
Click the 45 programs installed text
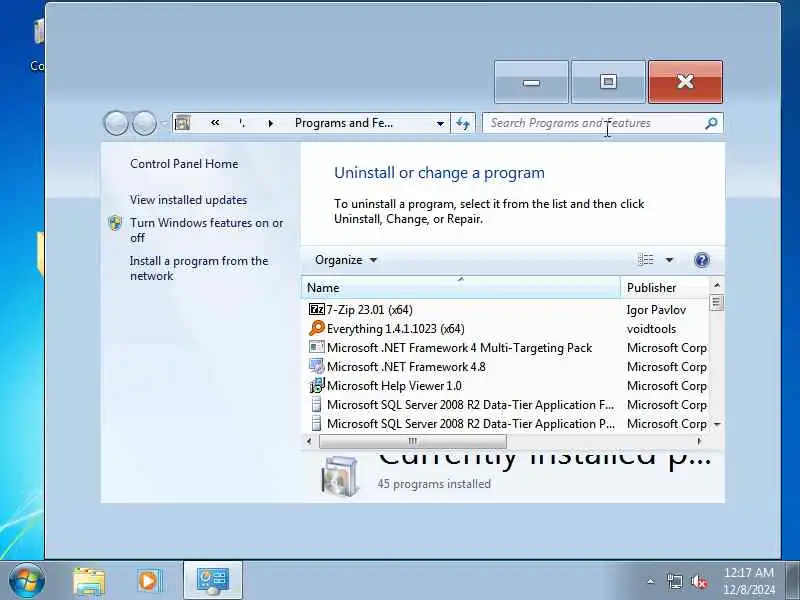click(434, 484)
